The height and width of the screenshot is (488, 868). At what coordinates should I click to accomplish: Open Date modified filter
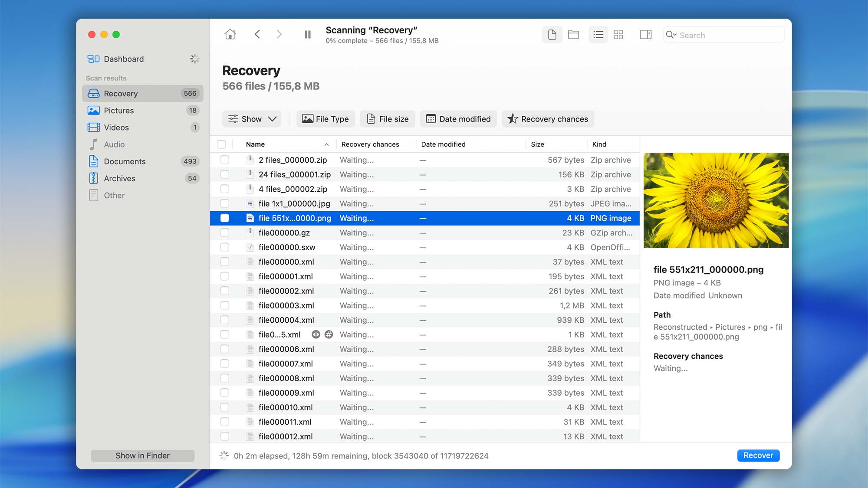point(458,119)
